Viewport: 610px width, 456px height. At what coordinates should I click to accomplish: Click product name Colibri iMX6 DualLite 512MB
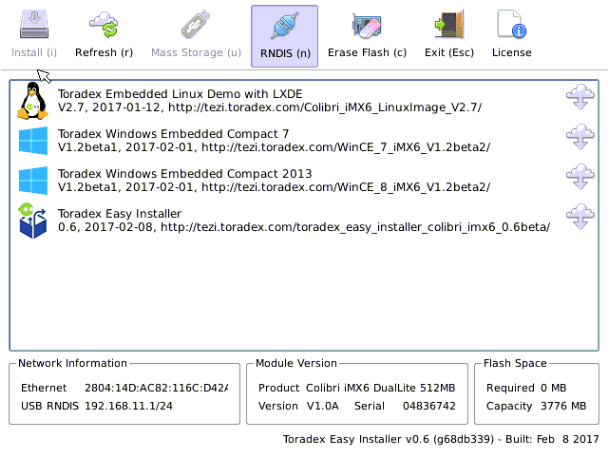coord(380,388)
